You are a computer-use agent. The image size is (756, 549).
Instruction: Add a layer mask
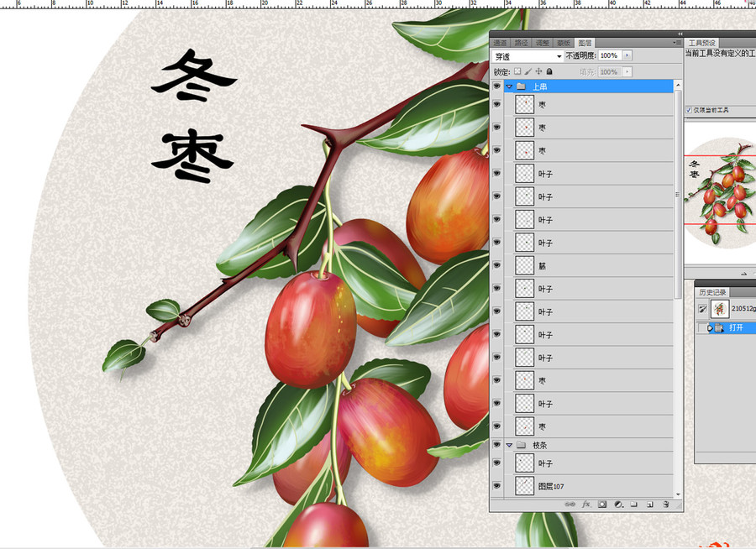click(602, 505)
